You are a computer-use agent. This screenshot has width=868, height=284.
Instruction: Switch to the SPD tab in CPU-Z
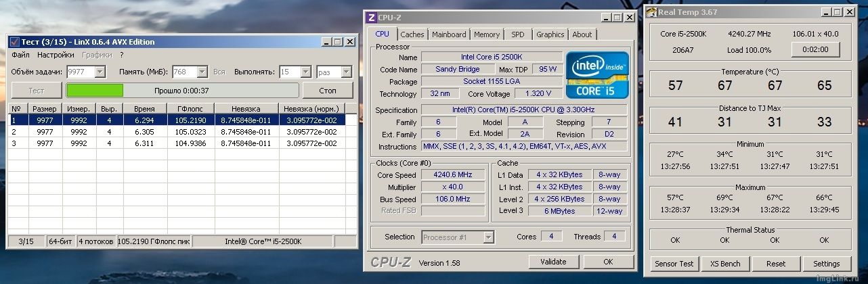tap(517, 34)
